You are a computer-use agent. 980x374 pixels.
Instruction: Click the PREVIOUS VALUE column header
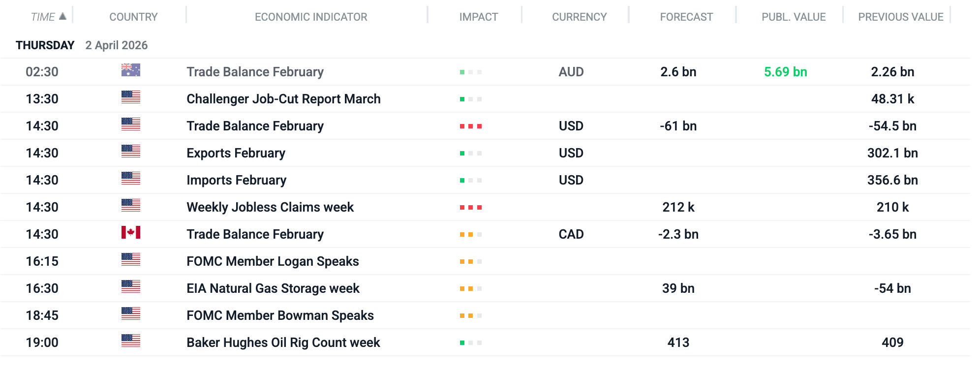900,17
